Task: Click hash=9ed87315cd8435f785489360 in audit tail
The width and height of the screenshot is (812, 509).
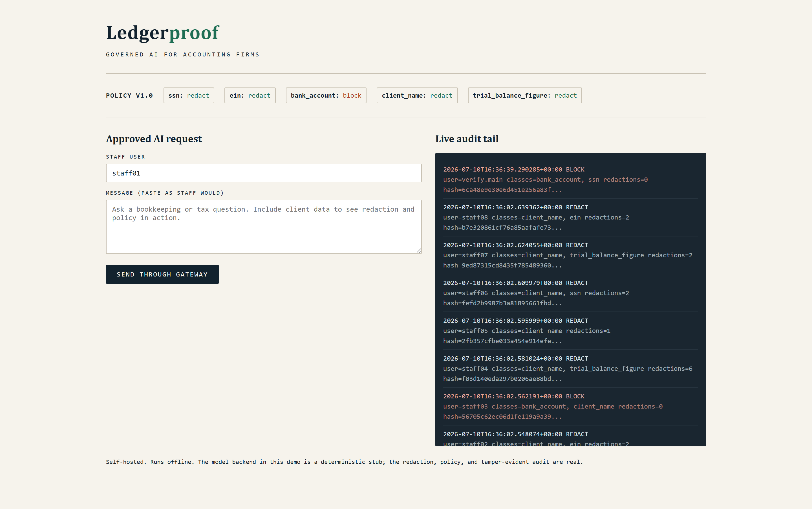Action: click(x=502, y=266)
